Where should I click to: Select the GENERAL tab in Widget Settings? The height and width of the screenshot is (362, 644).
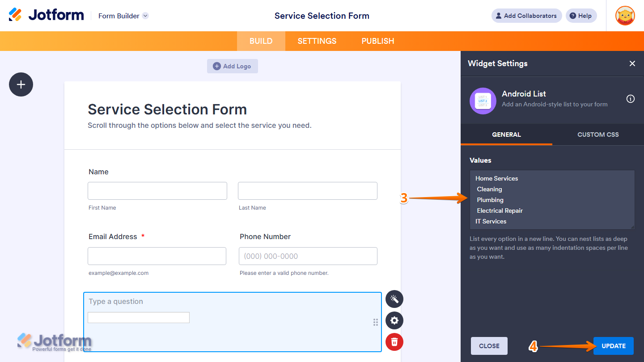click(x=506, y=134)
